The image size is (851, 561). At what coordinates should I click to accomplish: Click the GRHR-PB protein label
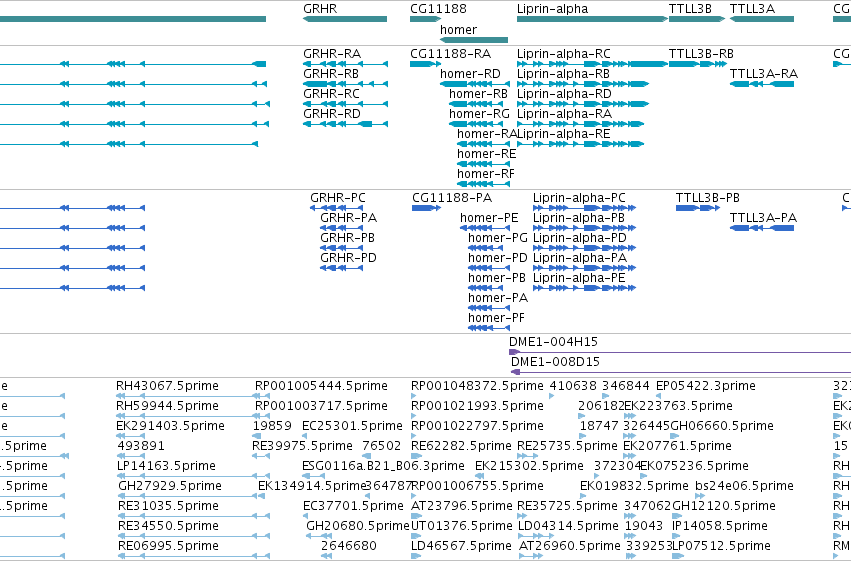[x=347, y=238]
